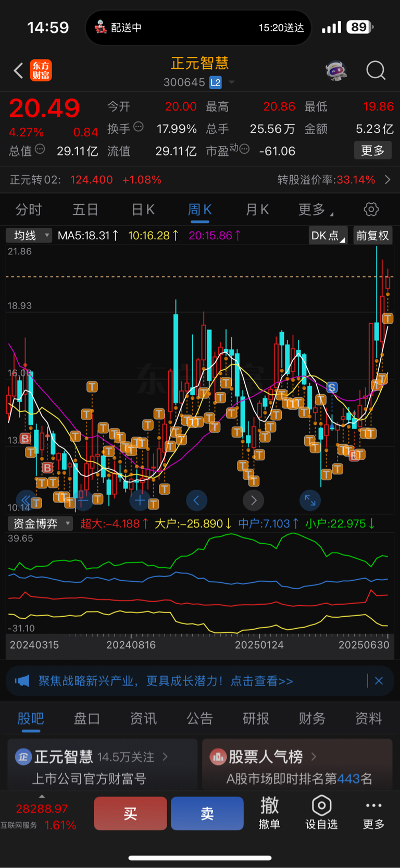The image size is (400, 868).
Task: Open the 股吧 tab
Action: point(31,718)
